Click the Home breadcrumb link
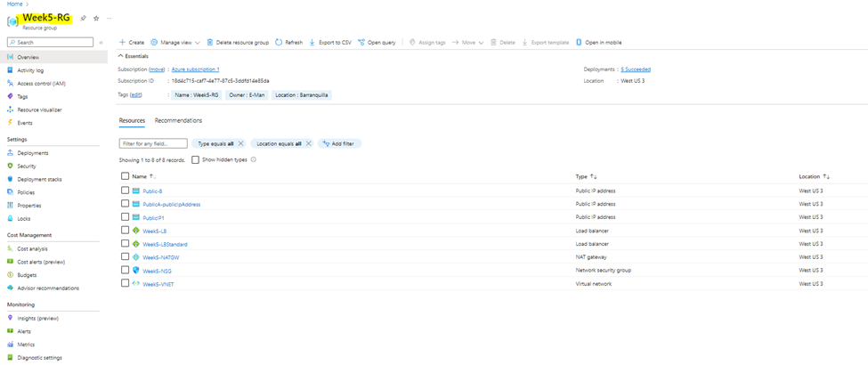The height and width of the screenshot is (365, 868). (x=14, y=4)
